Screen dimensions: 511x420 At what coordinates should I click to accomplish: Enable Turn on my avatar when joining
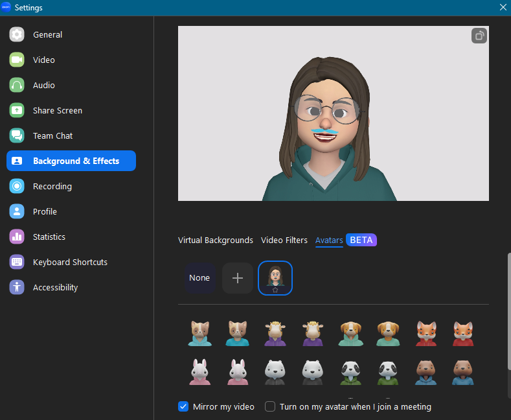pyautogui.click(x=269, y=407)
